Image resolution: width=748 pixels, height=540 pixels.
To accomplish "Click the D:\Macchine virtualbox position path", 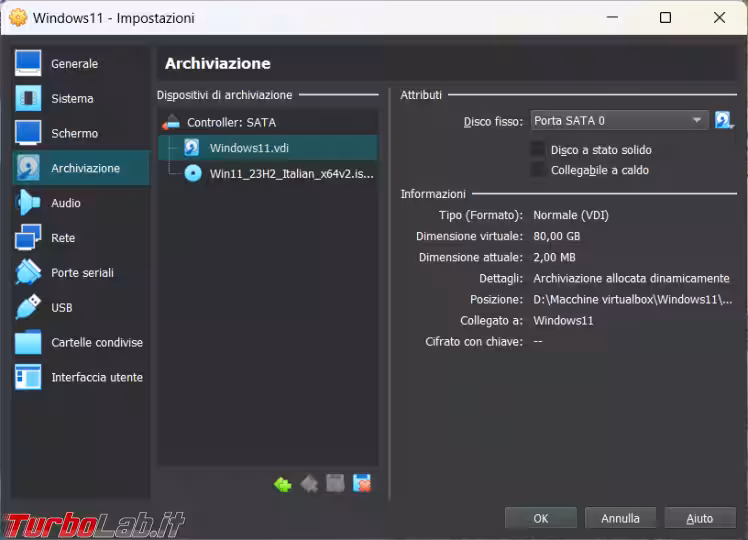I will click(x=633, y=299).
